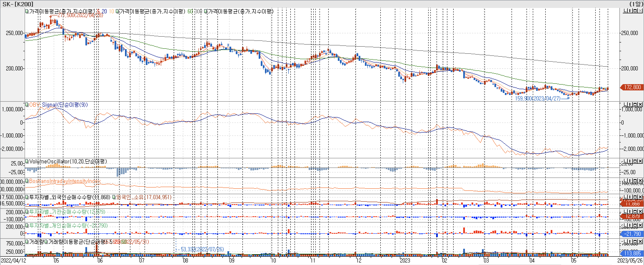Maximize the OBV indicator panel
Viewport: 644px width, 265px height.
click(636, 104)
